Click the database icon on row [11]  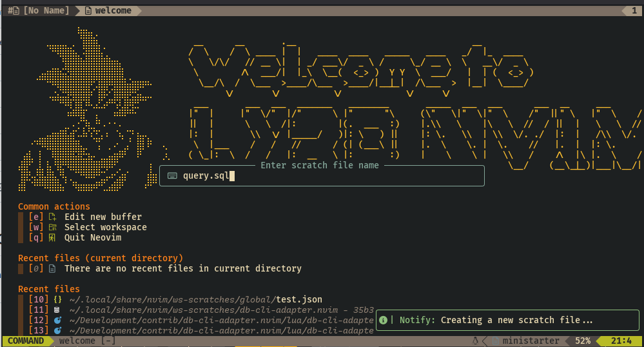click(x=57, y=310)
